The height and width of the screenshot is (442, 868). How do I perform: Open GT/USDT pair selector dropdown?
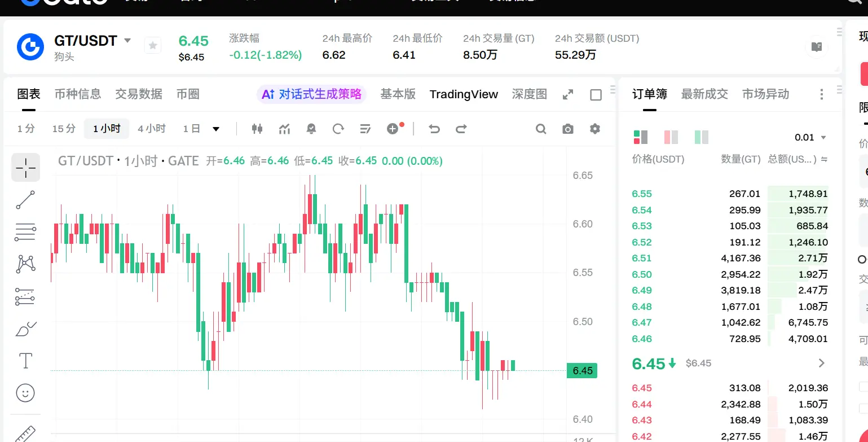(x=127, y=41)
